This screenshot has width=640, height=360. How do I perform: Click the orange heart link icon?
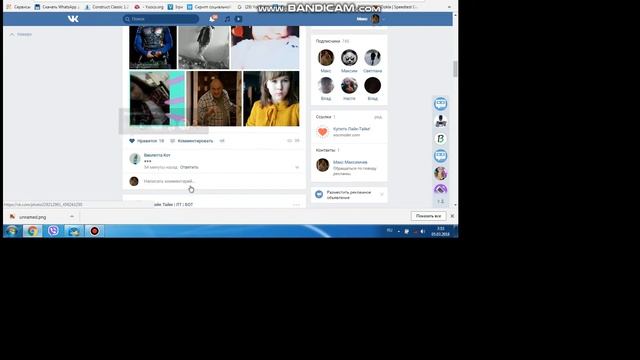[322, 131]
